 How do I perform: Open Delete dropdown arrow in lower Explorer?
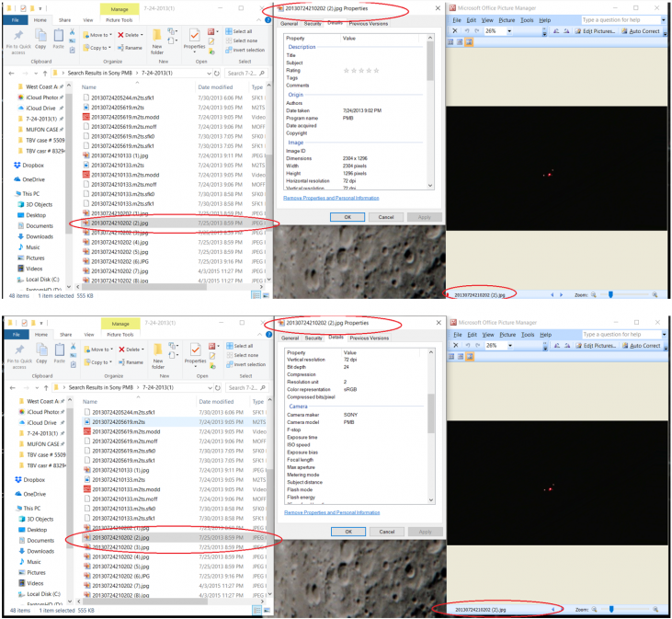pos(142,350)
